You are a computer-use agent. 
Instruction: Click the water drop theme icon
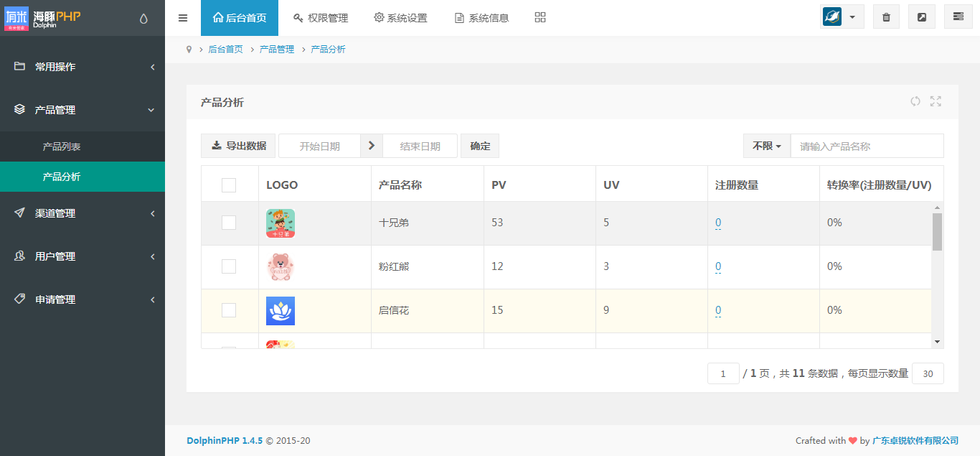coord(143,19)
